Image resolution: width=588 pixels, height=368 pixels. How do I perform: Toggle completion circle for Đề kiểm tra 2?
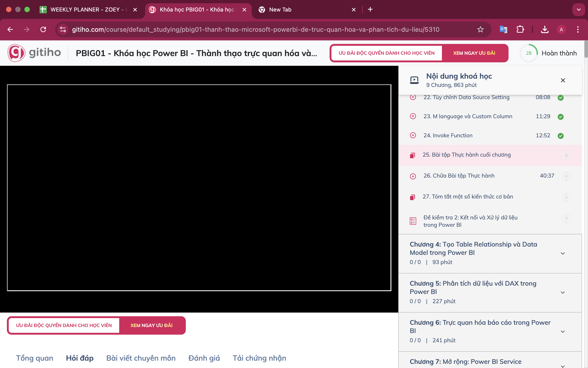coord(566,218)
